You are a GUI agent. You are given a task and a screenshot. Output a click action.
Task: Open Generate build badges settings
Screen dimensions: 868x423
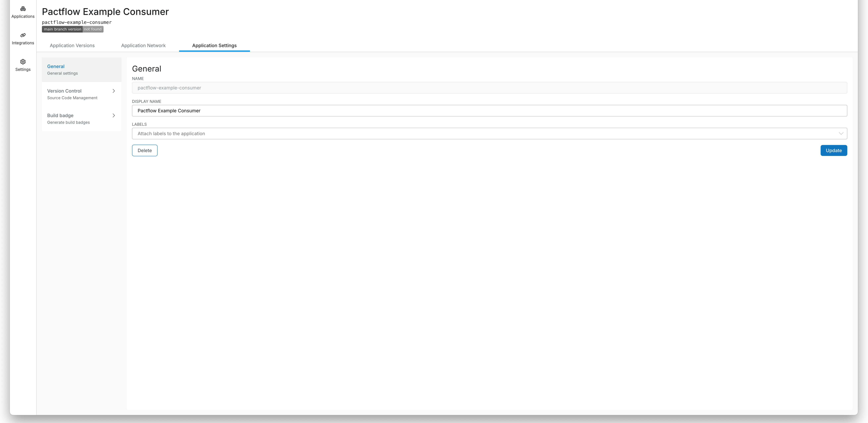pos(68,118)
